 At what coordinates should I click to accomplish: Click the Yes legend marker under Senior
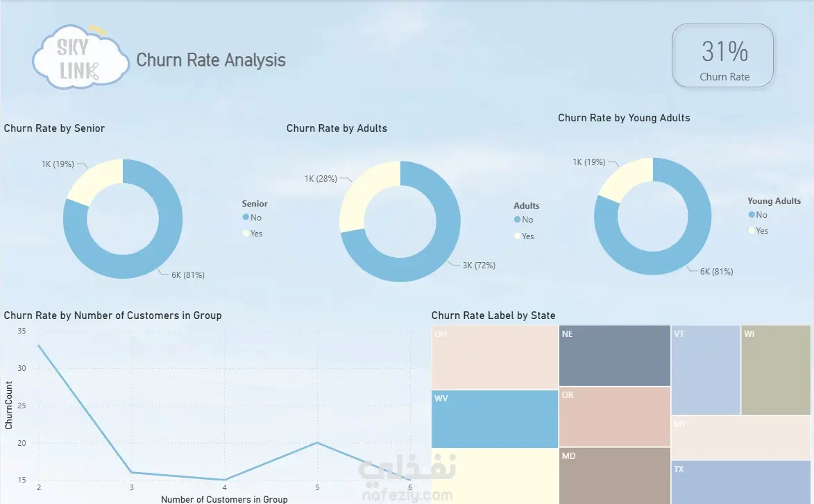[x=246, y=234]
